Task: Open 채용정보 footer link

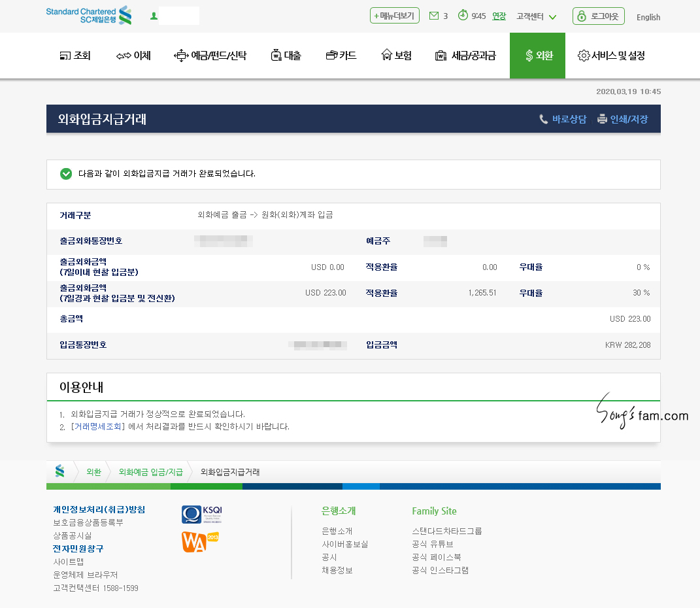Action: click(x=337, y=571)
